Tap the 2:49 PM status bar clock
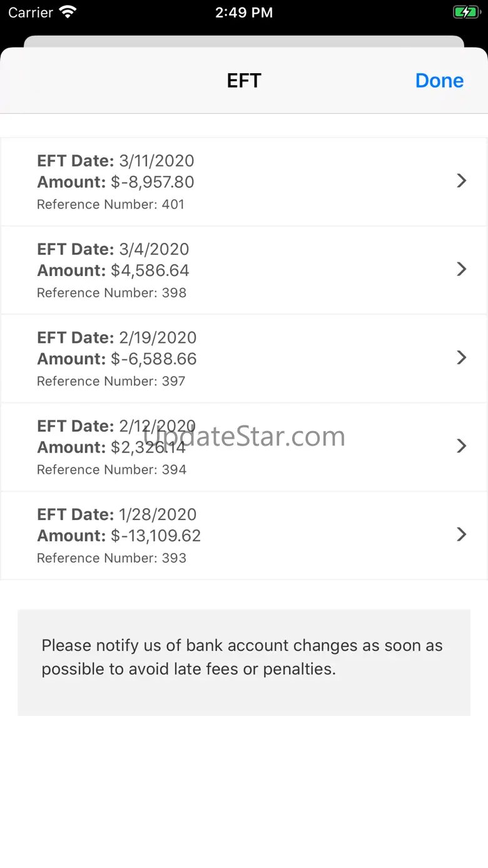Viewport: 488px width, 868px height. coord(244,13)
